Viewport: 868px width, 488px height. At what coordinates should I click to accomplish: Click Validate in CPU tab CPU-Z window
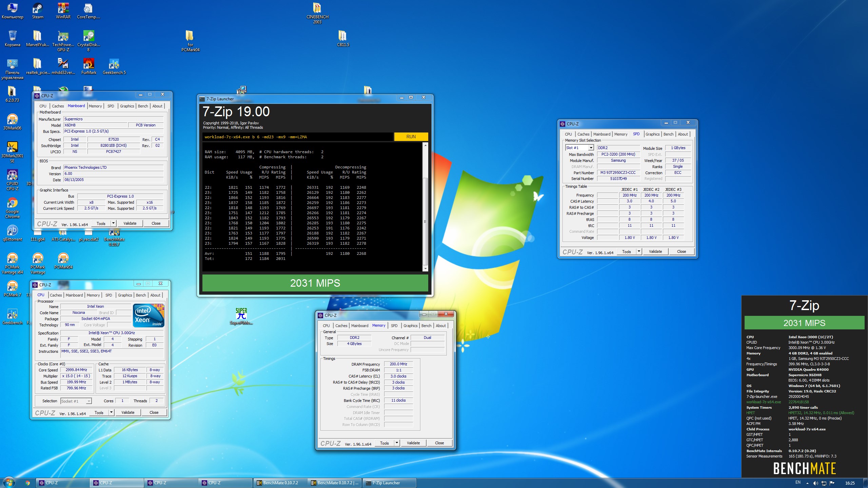(128, 412)
